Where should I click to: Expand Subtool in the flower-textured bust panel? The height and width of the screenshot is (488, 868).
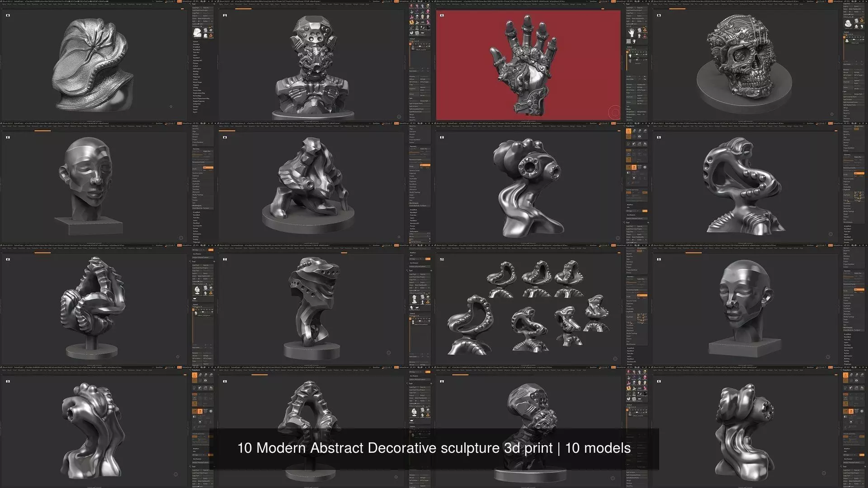tap(195, 42)
